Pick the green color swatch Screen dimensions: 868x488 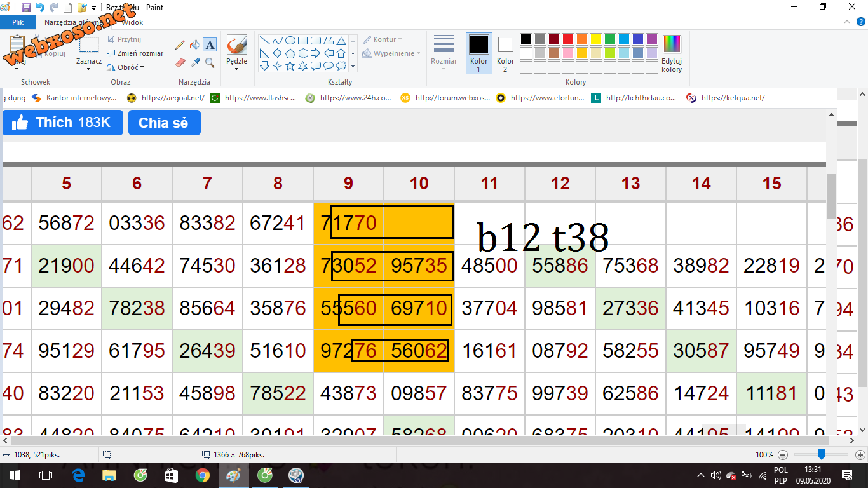point(609,39)
